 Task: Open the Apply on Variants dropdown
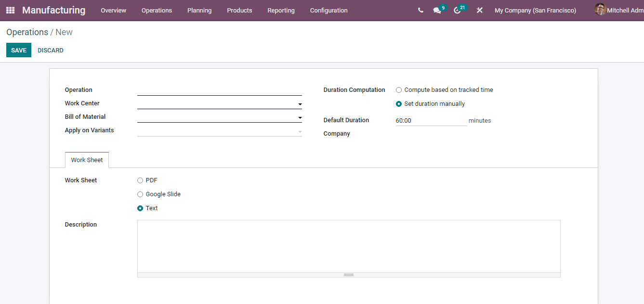300,130
